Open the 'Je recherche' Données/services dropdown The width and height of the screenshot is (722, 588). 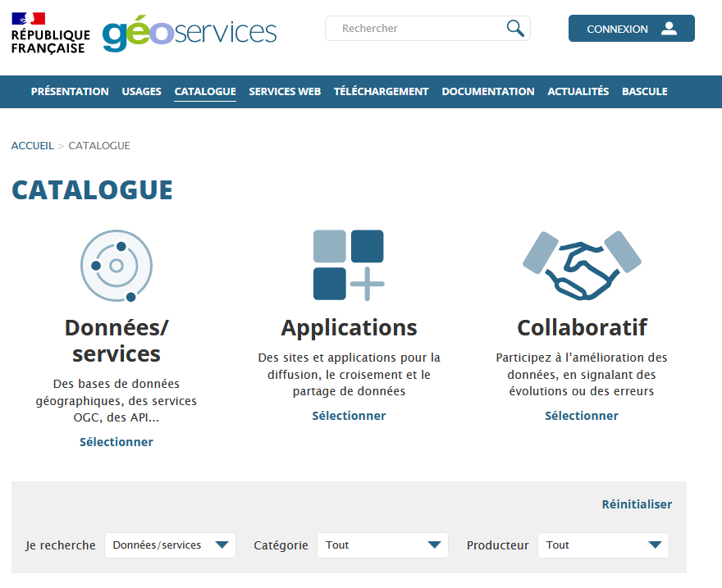[170, 545]
